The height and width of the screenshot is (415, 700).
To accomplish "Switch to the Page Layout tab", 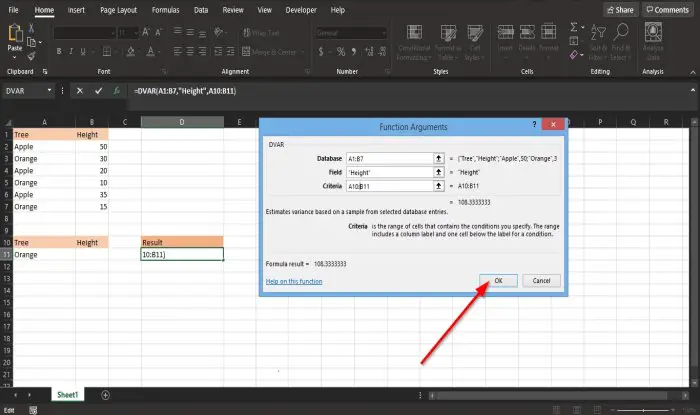I will (118, 10).
